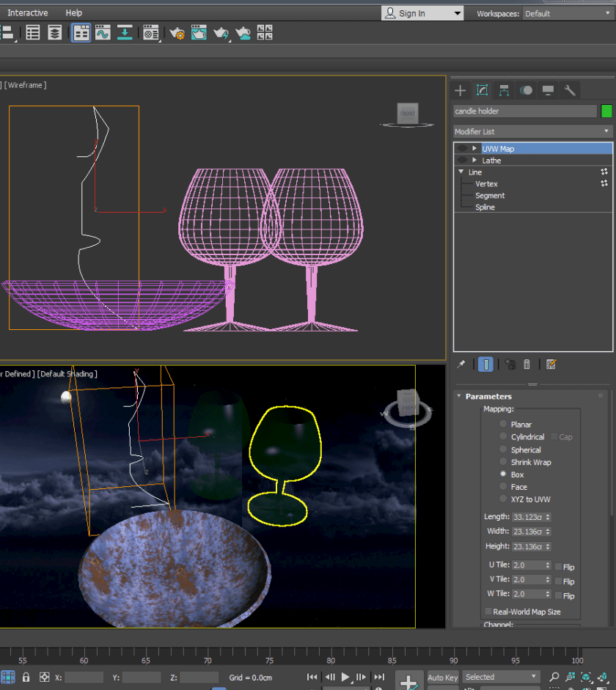Screen dimensions: 616x690
Task: Expand the Lathe modifier in the stack
Action: pyautogui.click(x=474, y=161)
